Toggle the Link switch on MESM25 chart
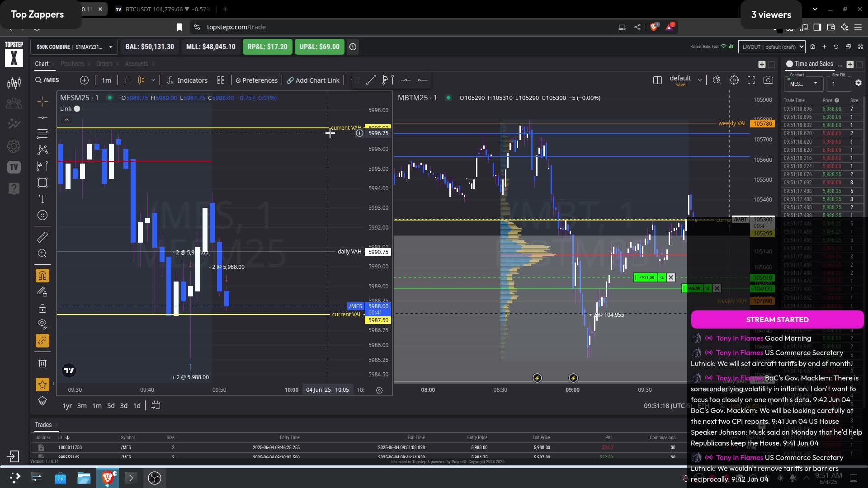The image size is (868, 488). tap(77, 108)
